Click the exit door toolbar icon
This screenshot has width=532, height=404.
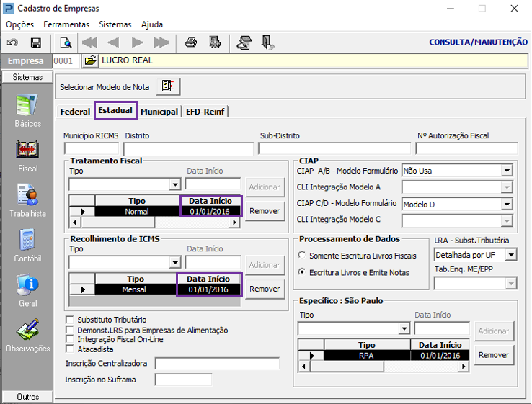pos(267,42)
